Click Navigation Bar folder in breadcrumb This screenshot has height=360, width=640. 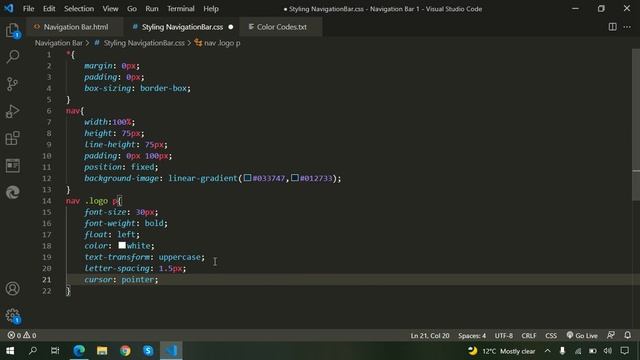[x=58, y=43]
